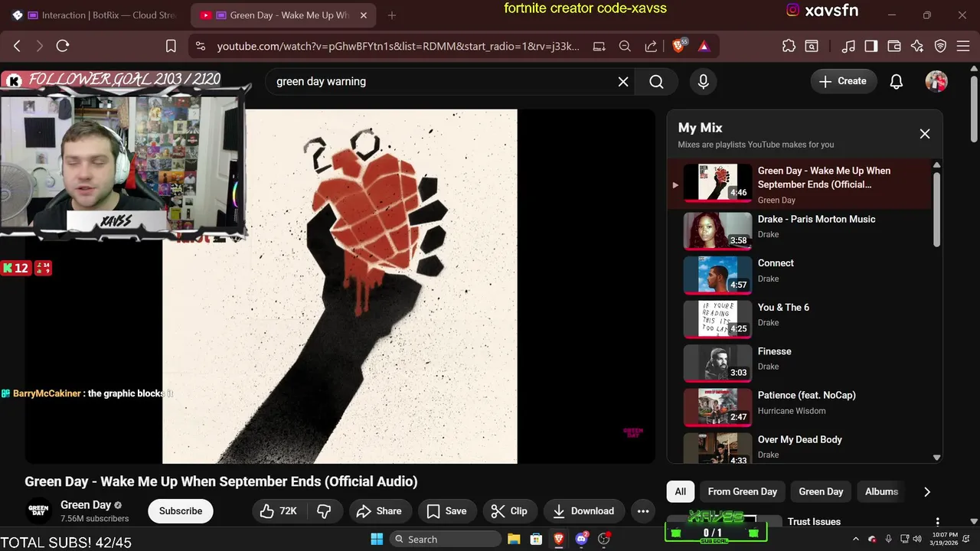The width and height of the screenshot is (980, 551).
Task: Go back using browser back arrow
Action: click(17, 46)
